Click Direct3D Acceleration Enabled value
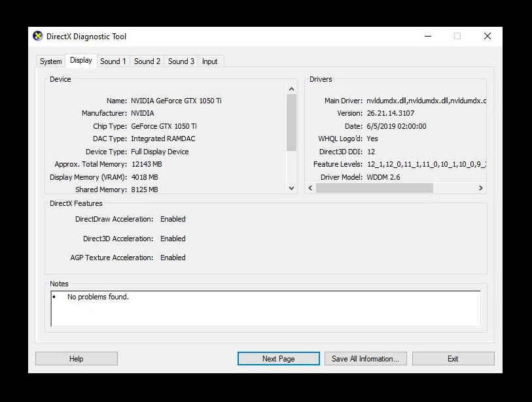Screen dimensions: 532x402 173,239
